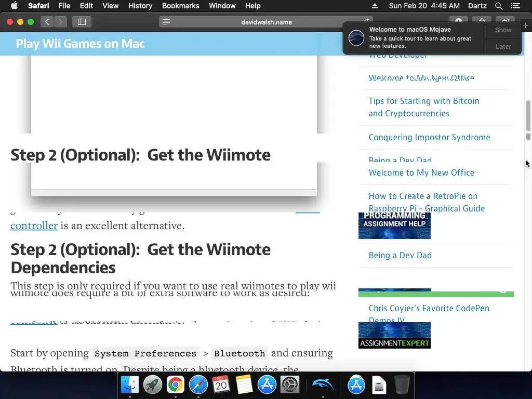This screenshot has height=399, width=532.
Task: Add a new tab with plus button
Action: pos(526,25)
